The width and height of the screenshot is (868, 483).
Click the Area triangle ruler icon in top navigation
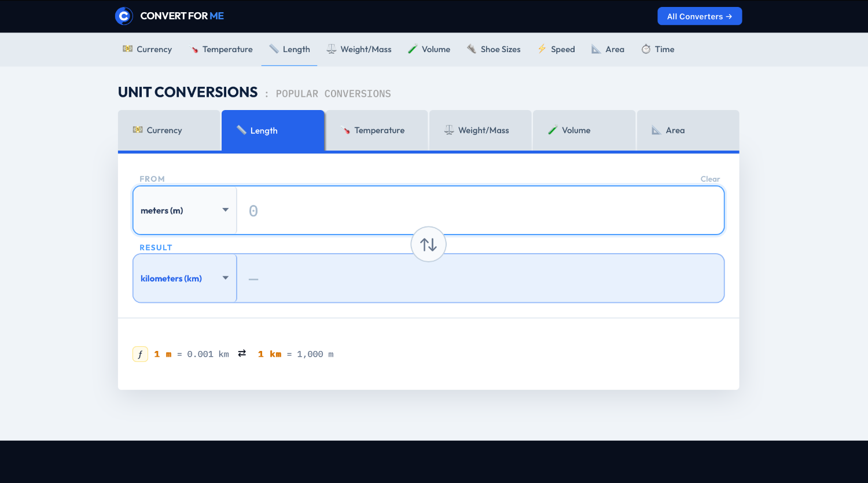[x=596, y=49]
